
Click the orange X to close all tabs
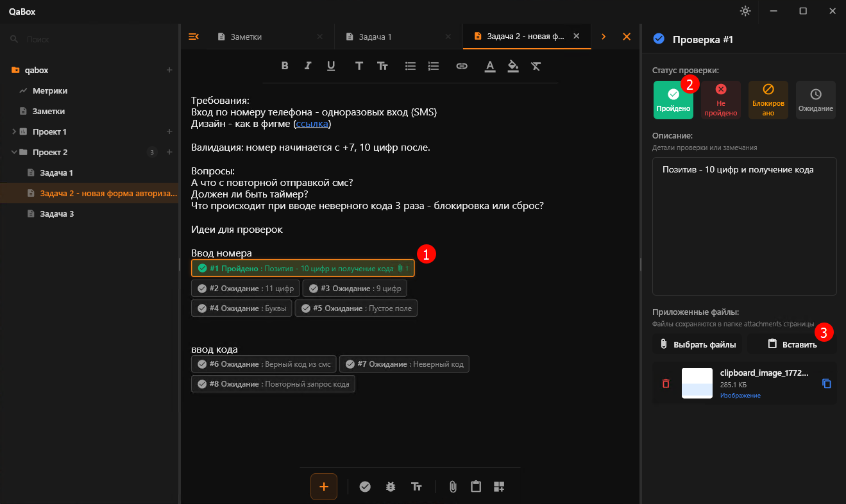click(627, 37)
